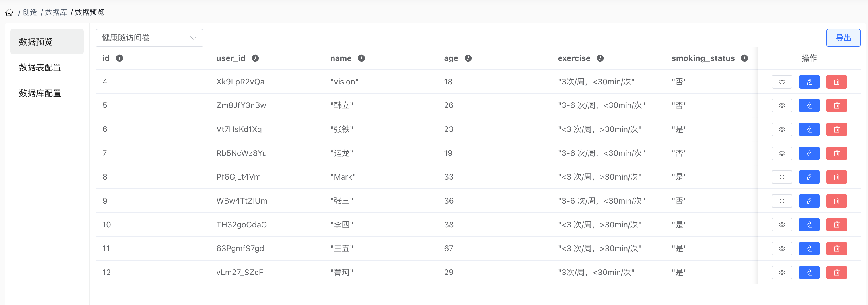View row with name "vision"
Viewport: 868px width, 305px height.
point(782,82)
